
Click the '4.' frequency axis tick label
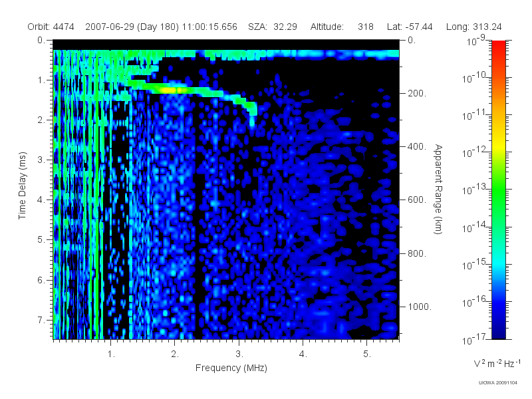(x=303, y=354)
